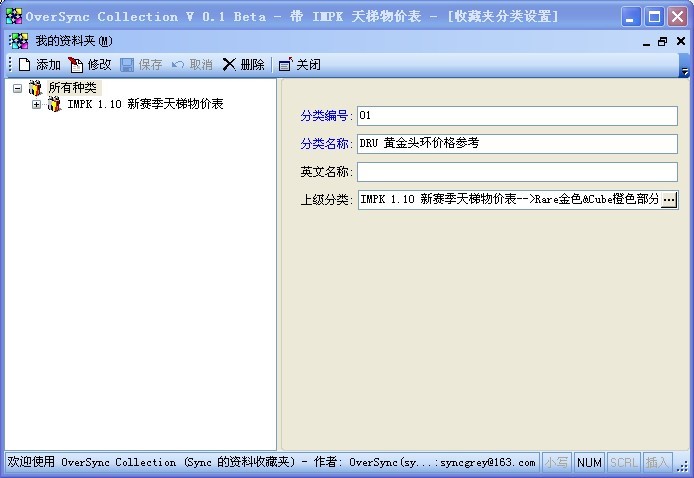This screenshot has height=478, width=694.
Task: Click the toolbar drag handle grip
Action: point(10,65)
